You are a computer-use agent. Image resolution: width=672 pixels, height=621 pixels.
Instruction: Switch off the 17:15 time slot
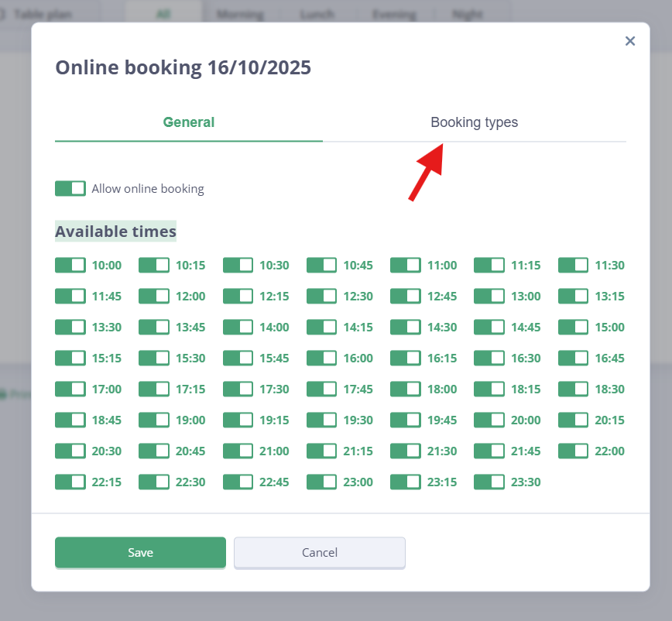click(x=154, y=389)
